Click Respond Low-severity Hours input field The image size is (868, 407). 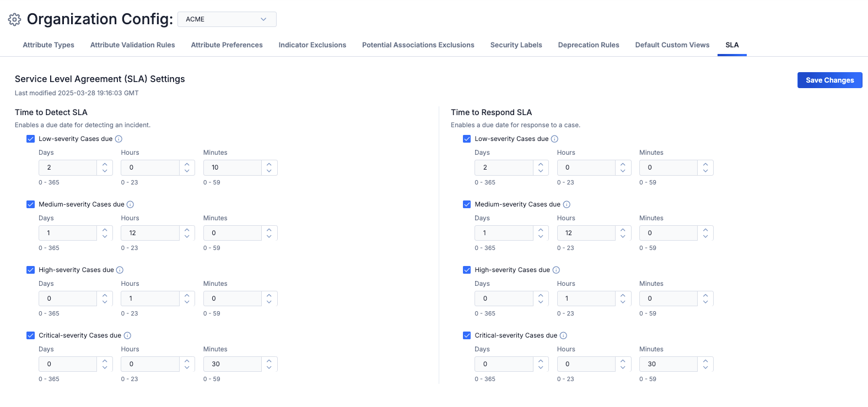586,167
